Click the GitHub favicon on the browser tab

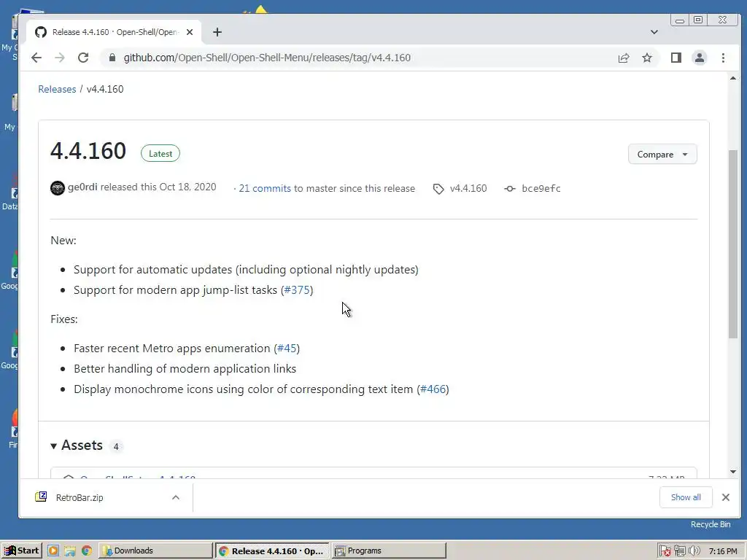point(41,32)
